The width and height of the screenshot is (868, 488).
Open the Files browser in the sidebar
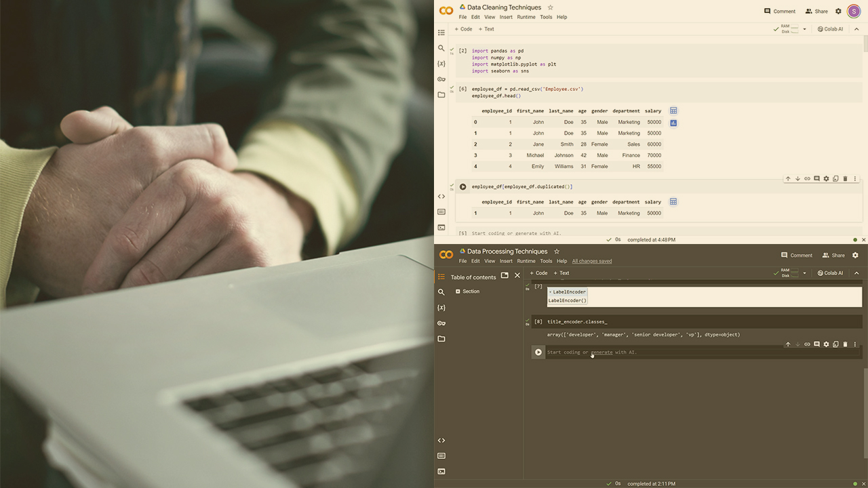[x=441, y=94]
